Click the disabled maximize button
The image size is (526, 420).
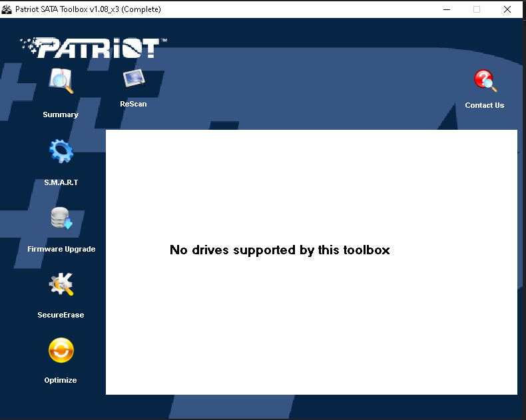[x=477, y=9]
